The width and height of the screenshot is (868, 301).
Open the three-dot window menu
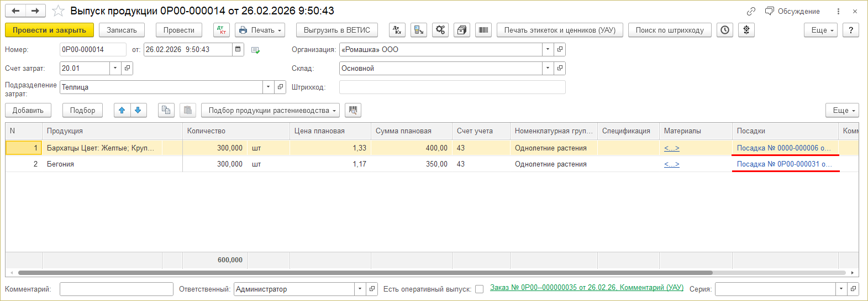pyautogui.click(x=838, y=11)
